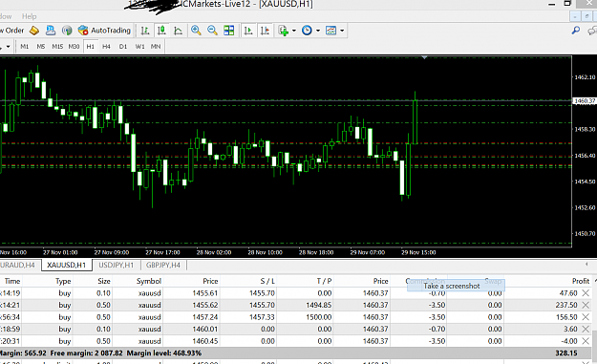Open the search magnifier at toolbar right

(576, 30)
